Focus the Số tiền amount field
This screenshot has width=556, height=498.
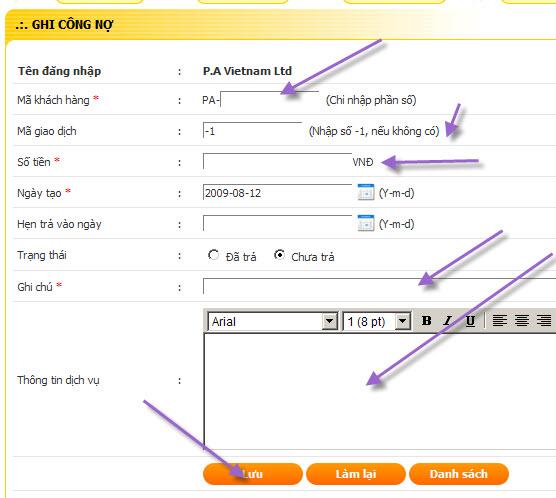coord(277,161)
